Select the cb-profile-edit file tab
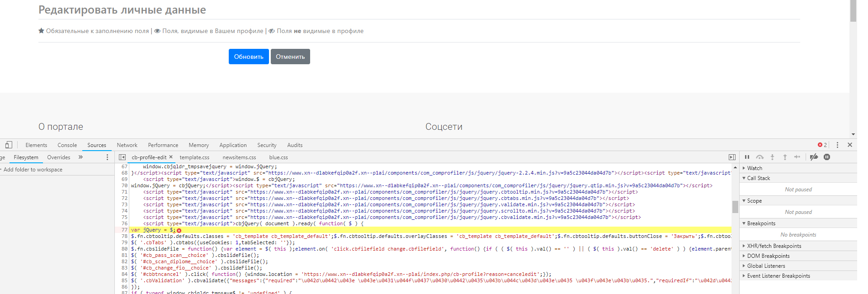The width and height of the screenshot is (868, 294). tap(149, 157)
